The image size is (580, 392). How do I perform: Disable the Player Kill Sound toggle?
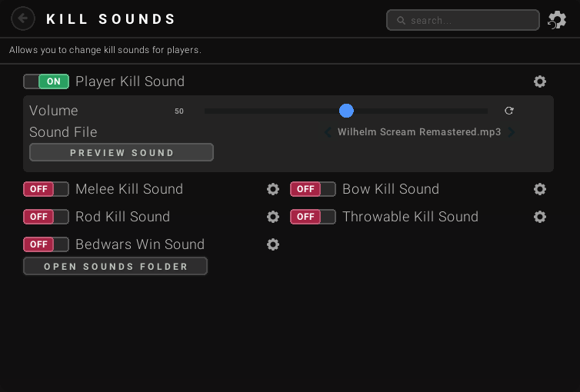[x=46, y=81]
